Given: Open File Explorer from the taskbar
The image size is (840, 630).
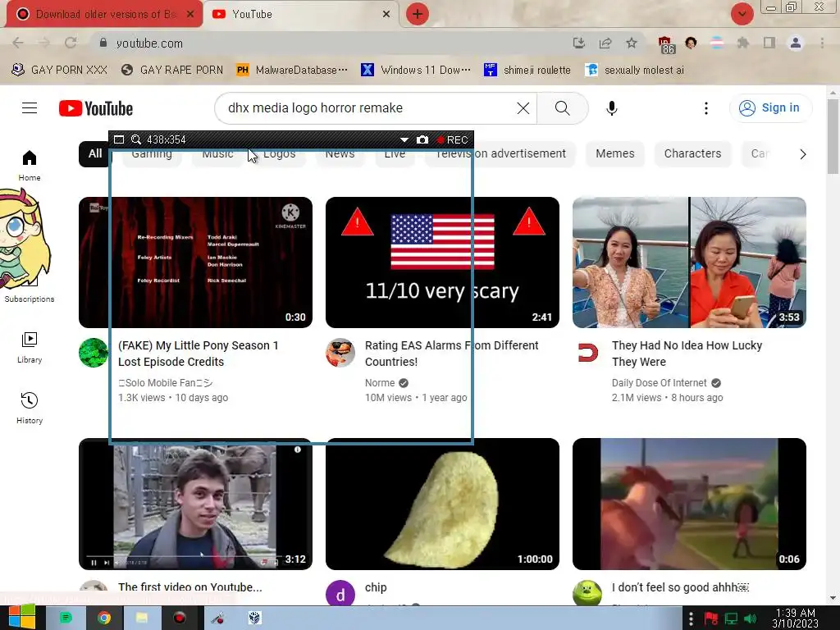Looking at the screenshot, I should [x=141, y=619].
